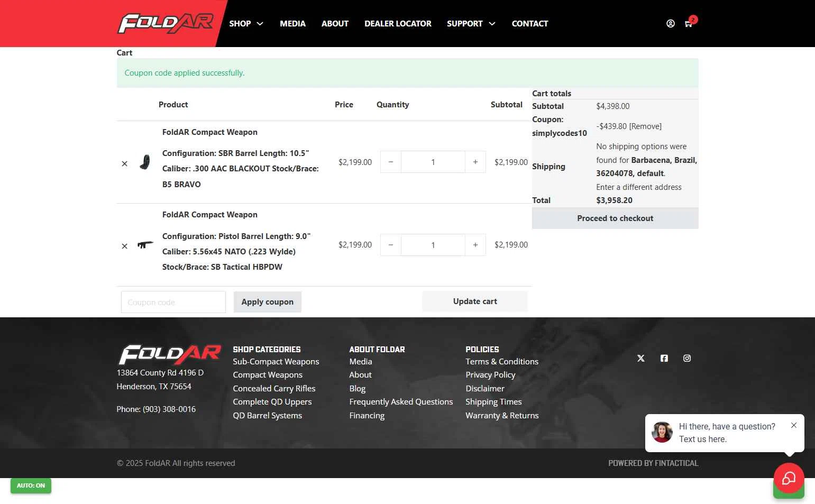Click the Coupon code applied successfully message
815x504 pixels.
[185, 73]
